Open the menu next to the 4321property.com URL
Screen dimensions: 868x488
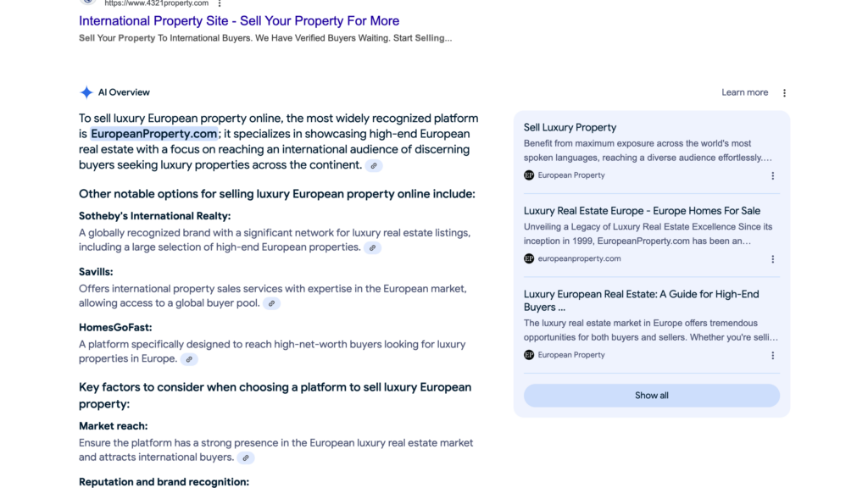point(219,3)
